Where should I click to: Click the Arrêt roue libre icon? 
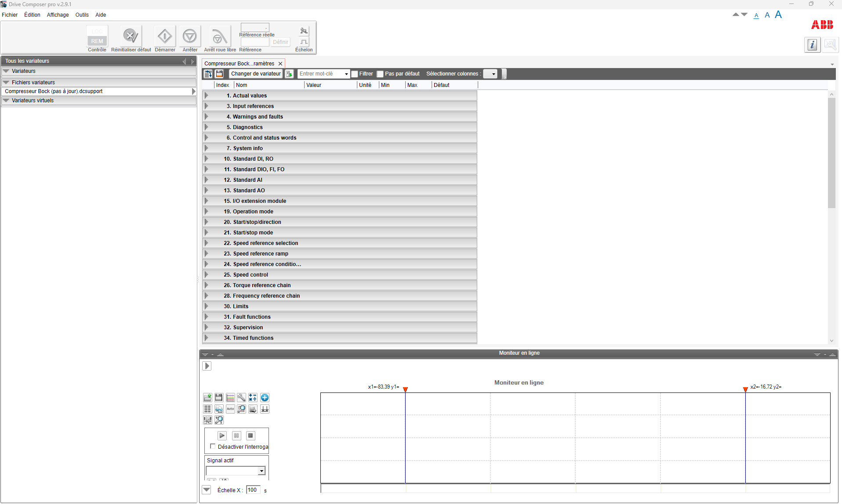coord(219,36)
